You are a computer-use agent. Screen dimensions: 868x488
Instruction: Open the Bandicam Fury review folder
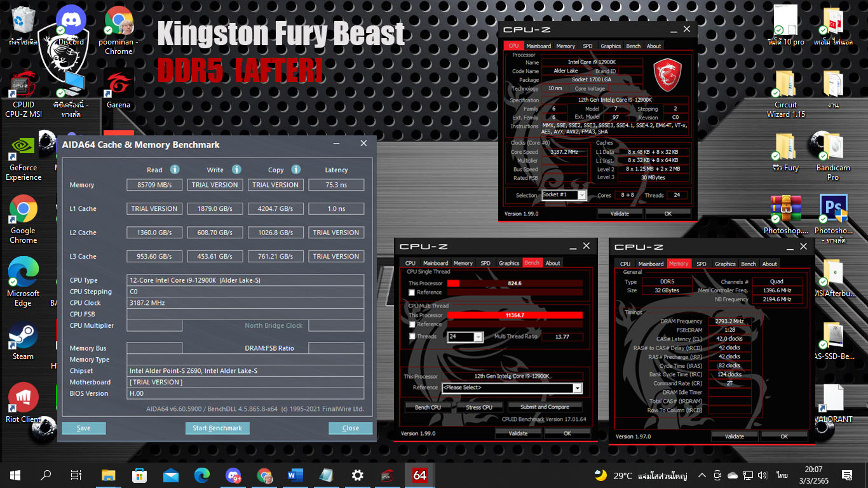click(785, 147)
